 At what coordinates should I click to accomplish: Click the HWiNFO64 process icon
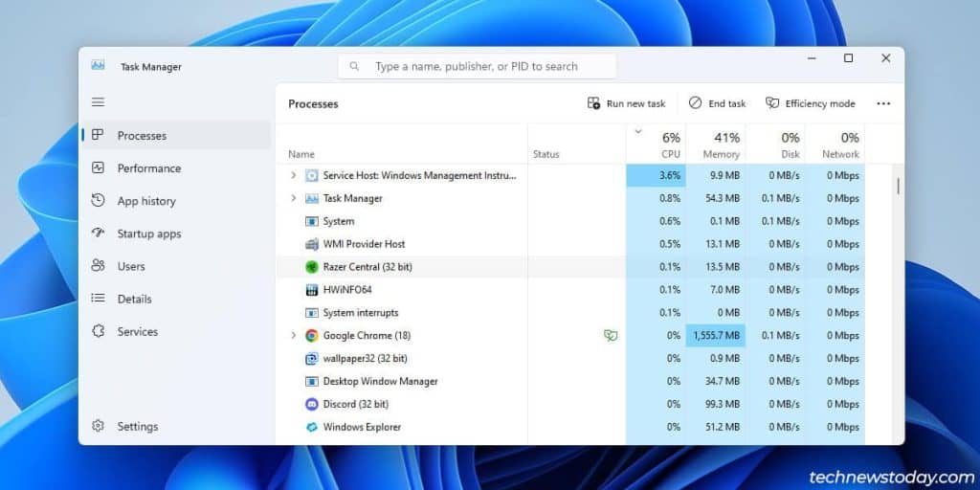311,290
